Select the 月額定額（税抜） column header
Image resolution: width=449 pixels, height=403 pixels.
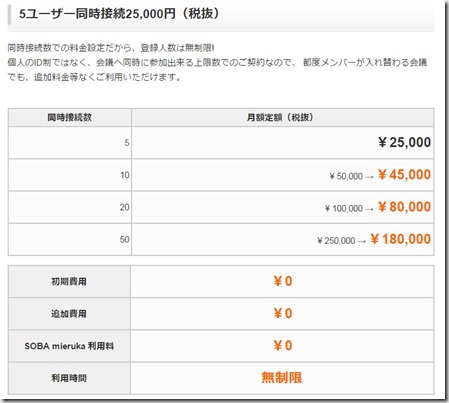[x=283, y=117]
